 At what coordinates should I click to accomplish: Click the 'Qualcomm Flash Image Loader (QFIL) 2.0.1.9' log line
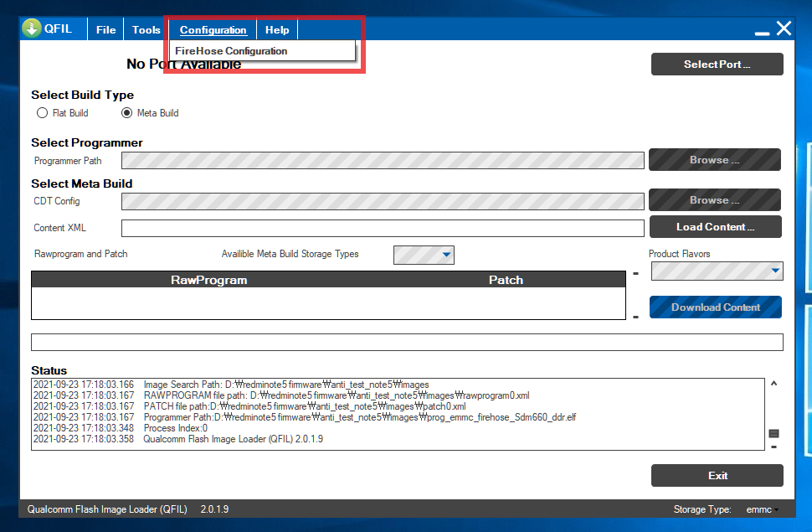[178, 439]
